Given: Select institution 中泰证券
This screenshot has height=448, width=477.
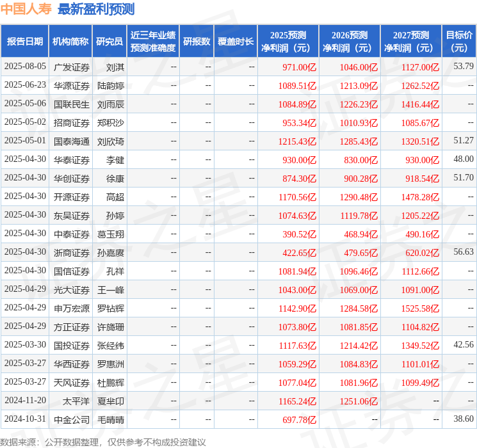Looking at the screenshot, I should coord(72,234).
